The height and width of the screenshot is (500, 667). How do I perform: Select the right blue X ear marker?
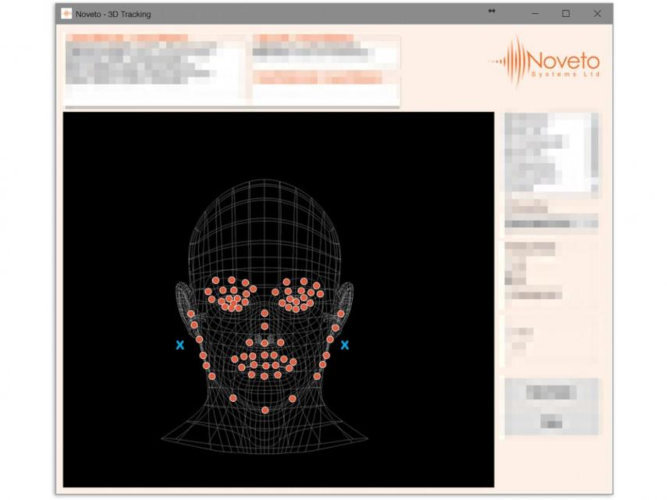[x=344, y=345]
